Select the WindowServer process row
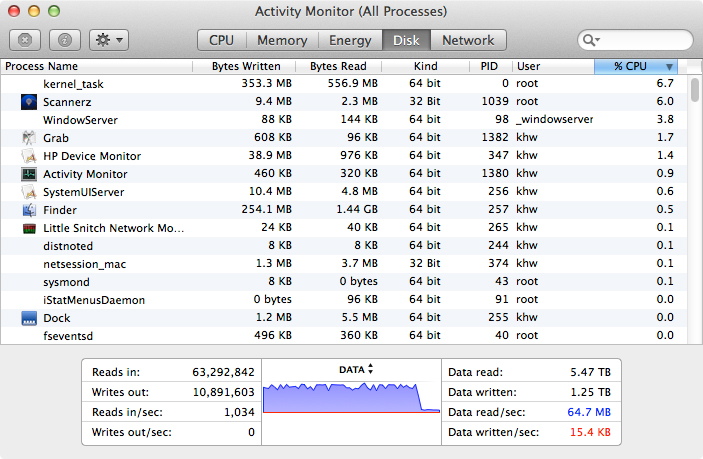Screen dimensions: 703x459 click(343, 120)
